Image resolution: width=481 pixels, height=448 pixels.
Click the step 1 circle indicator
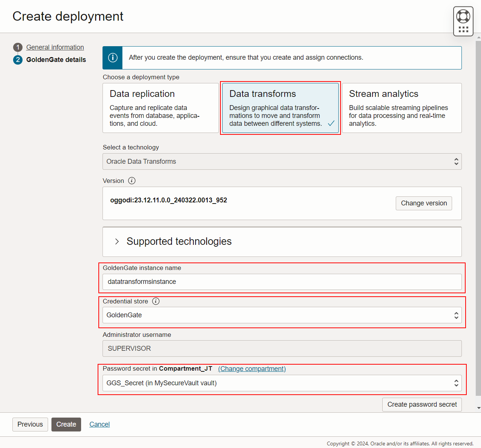(x=18, y=47)
